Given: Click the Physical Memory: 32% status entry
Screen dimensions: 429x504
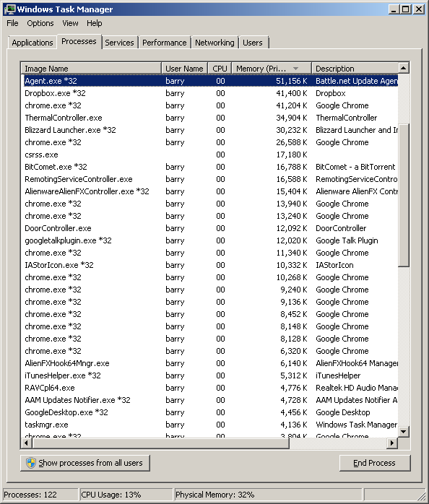Looking at the screenshot, I should coord(268,495).
